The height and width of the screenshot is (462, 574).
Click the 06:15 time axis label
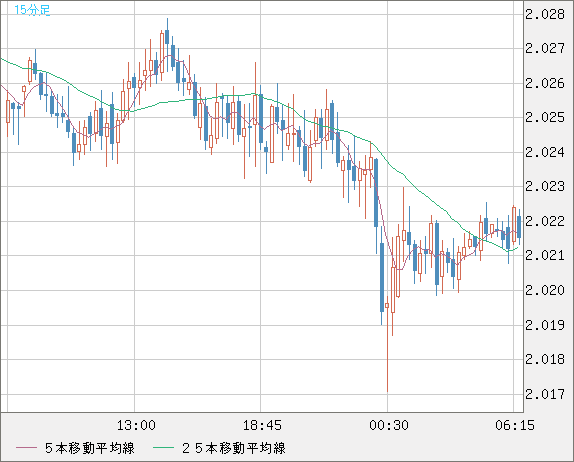515,425
